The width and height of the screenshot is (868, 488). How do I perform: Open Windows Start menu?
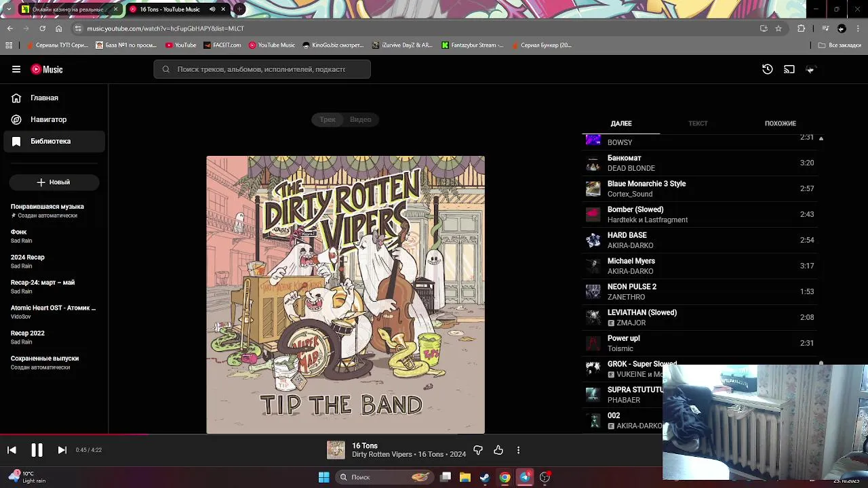(324, 477)
